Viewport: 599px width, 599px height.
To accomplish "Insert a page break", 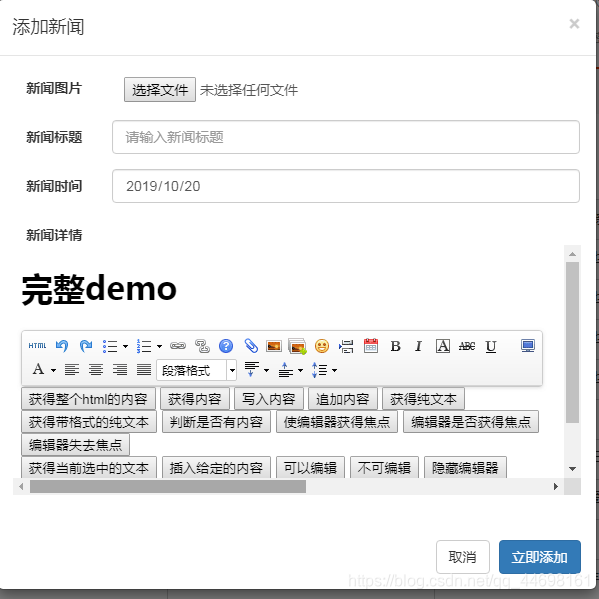I will (346, 346).
